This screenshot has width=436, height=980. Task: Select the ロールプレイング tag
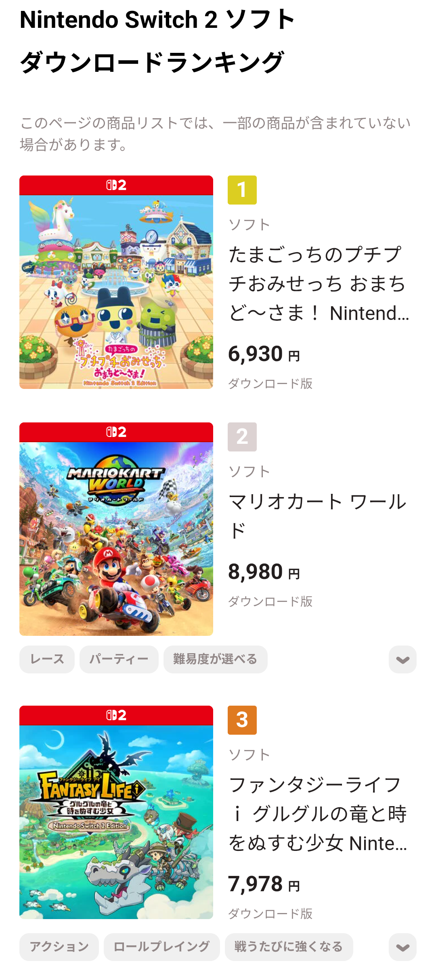161,947
